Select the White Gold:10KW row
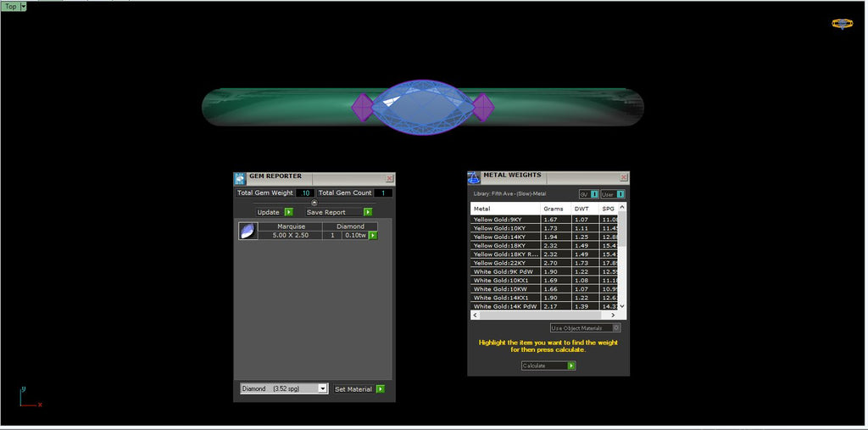The image size is (868, 430). (x=505, y=289)
